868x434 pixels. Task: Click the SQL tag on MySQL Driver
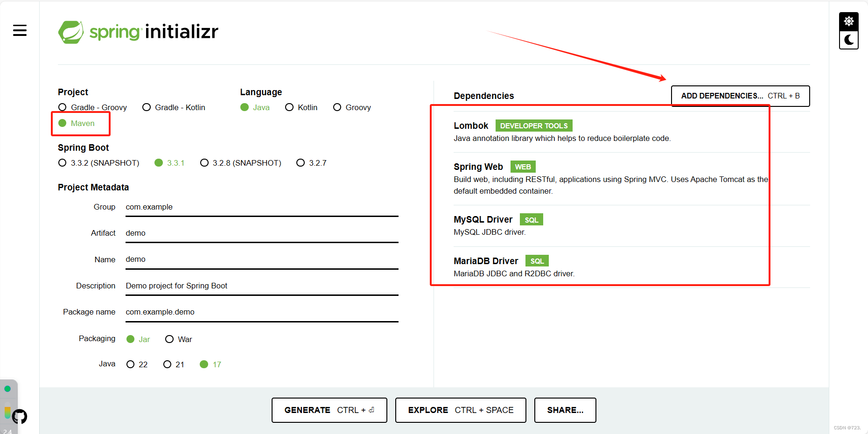point(531,220)
